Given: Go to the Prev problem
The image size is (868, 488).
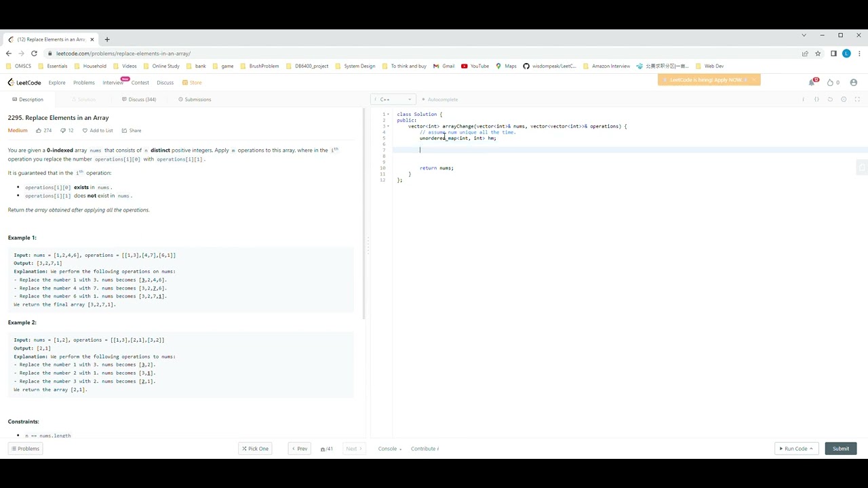Looking at the screenshot, I should click(x=299, y=449).
